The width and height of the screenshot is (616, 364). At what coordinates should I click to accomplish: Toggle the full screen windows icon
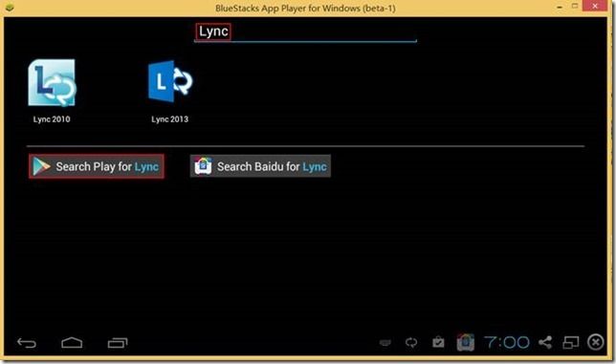(x=570, y=342)
